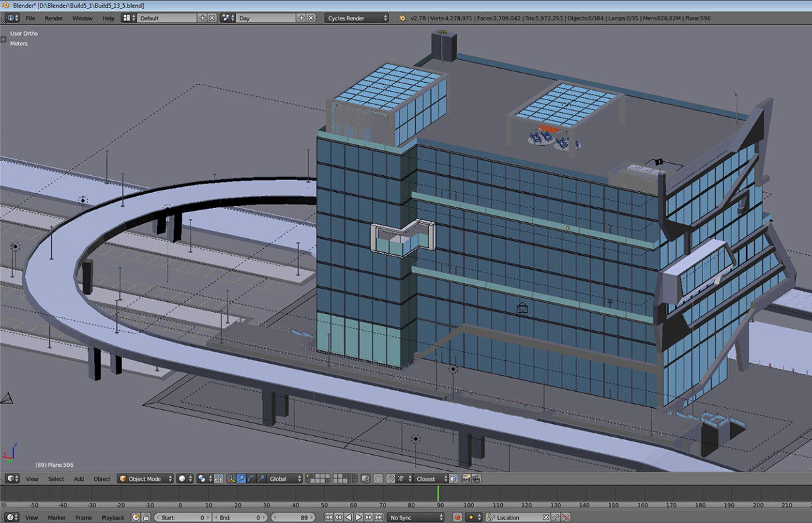Screen dimensions: 812x523
Task: Open the Object Mode dropdown
Action: [145, 478]
